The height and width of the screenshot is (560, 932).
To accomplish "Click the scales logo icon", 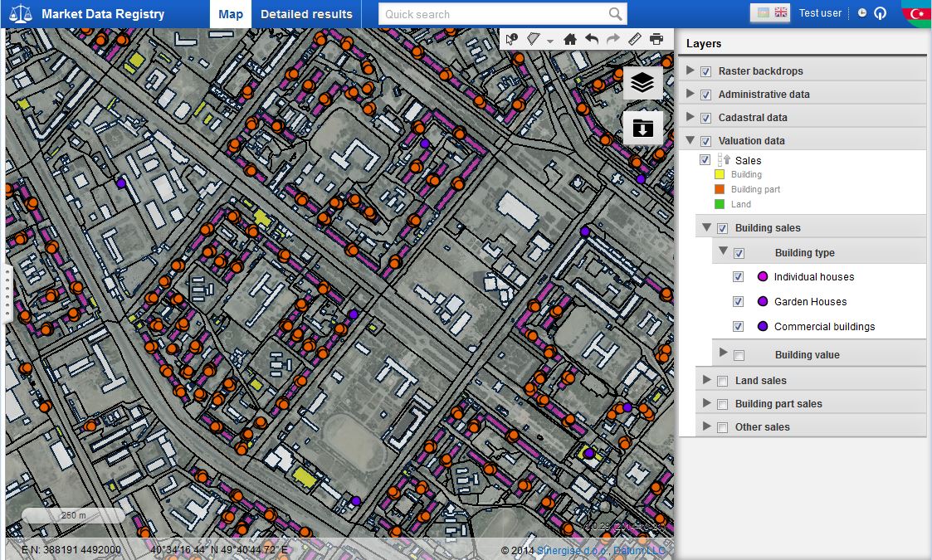I will [x=20, y=13].
